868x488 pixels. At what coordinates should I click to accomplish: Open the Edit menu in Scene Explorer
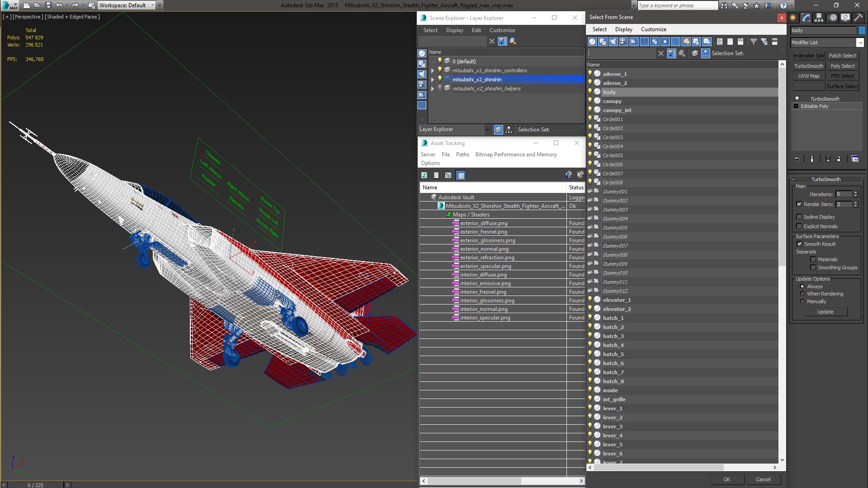click(x=476, y=30)
